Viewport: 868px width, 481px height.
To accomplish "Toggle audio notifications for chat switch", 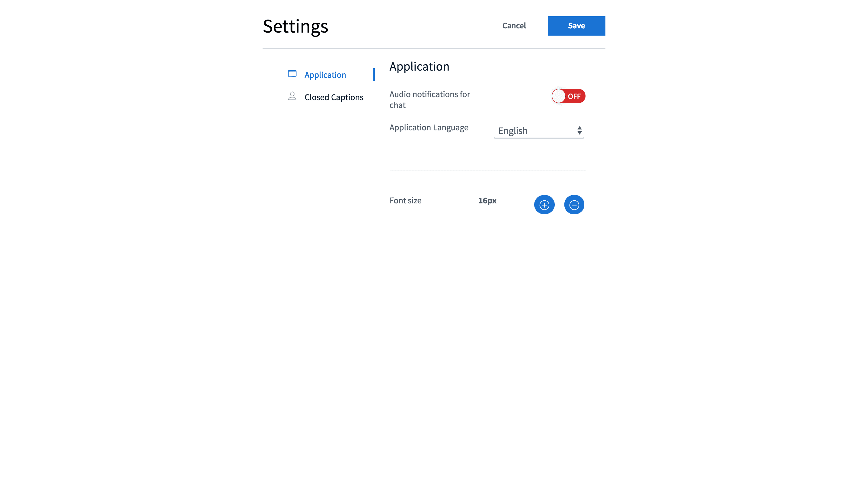I will coord(568,96).
